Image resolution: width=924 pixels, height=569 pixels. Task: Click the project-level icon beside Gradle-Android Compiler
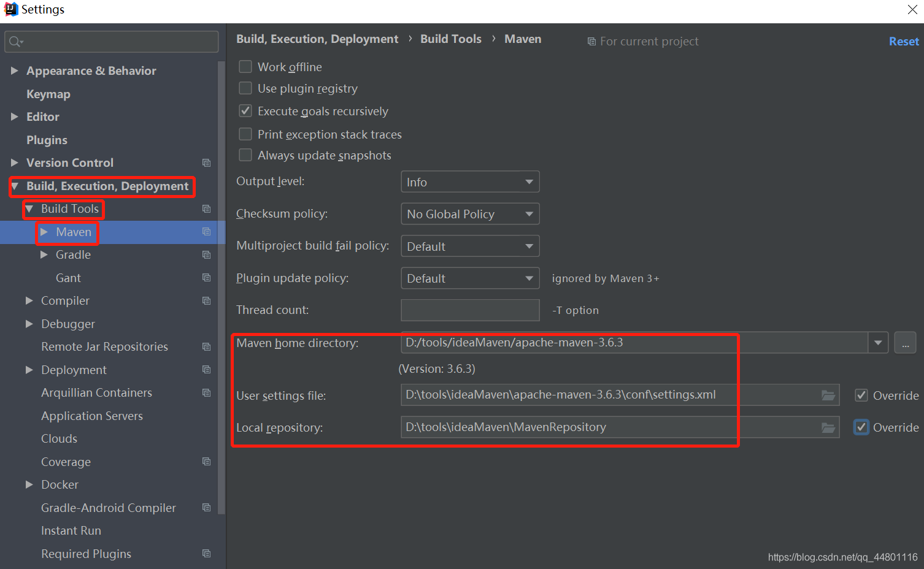[207, 508]
